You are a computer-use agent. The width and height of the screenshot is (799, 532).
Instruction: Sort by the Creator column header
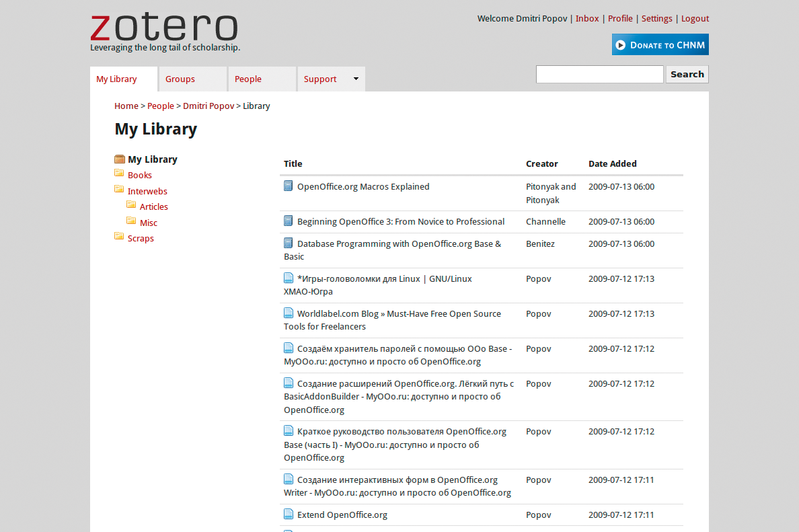point(541,163)
